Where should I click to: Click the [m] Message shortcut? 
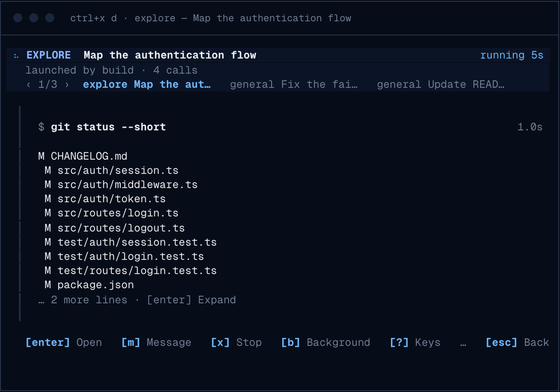pyautogui.click(x=156, y=342)
